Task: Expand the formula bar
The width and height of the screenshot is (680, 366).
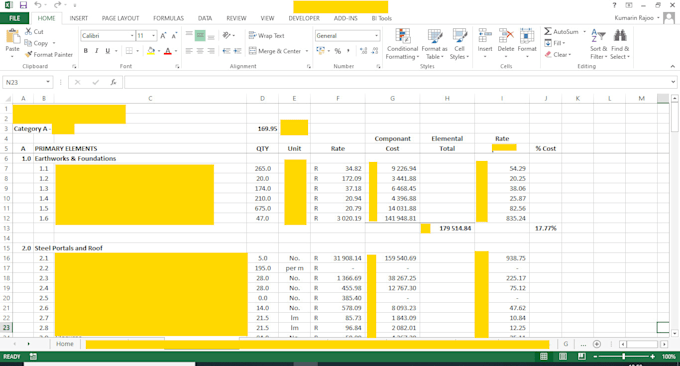Action: click(x=673, y=82)
